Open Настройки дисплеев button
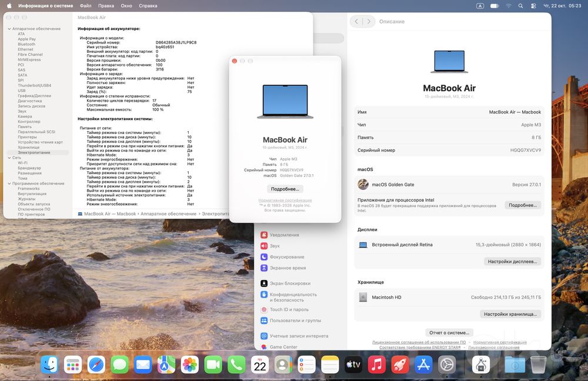 coord(512,262)
